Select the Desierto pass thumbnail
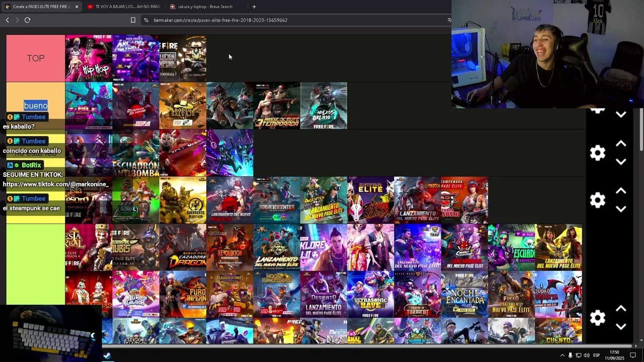This screenshot has height=362, width=644. pos(324,295)
